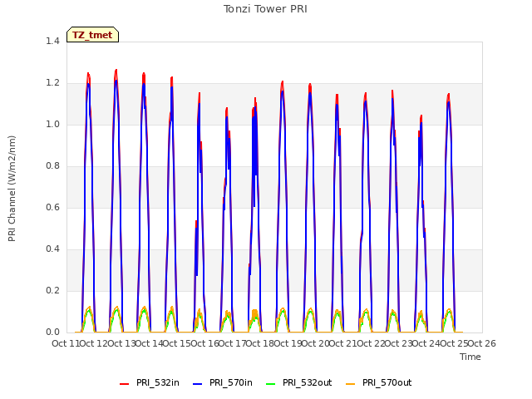532x399 pixels.
Task: Click the 0.8 y-axis tick label
Action: pos(52,166)
